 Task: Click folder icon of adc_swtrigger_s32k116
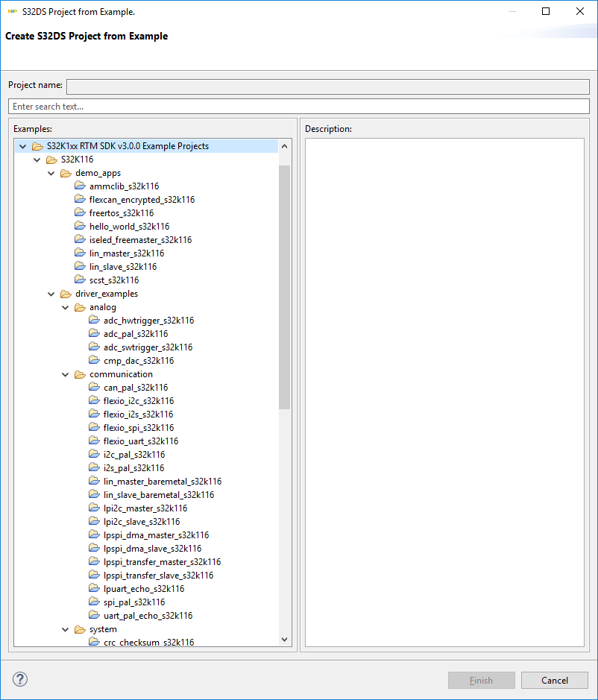click(94, 347)
